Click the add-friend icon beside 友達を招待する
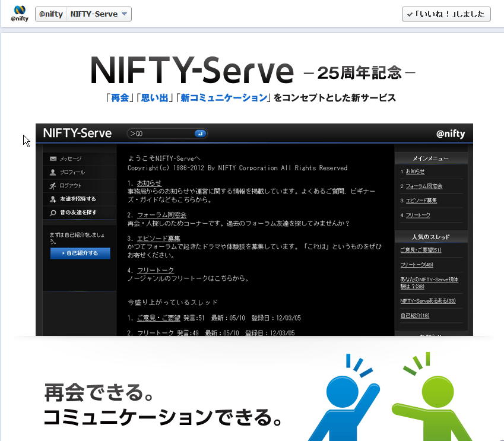The image size is (504, 441). pyautogui.click(x=53, y=199)
